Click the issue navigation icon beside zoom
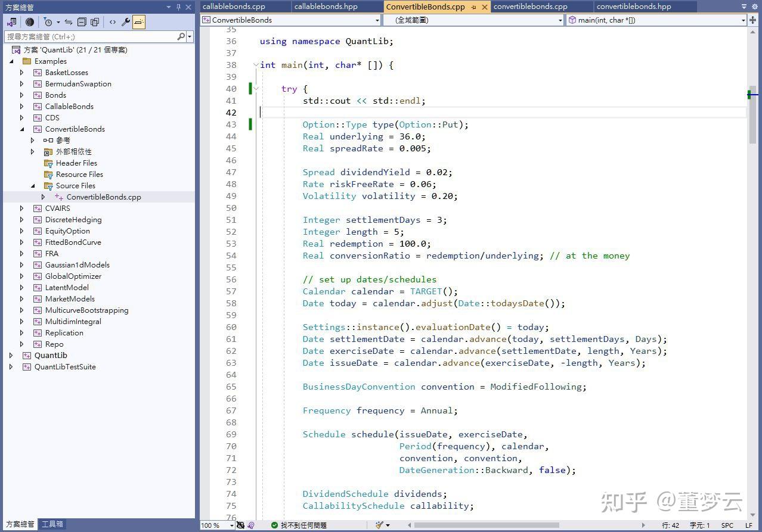The image size is (762, 532). (240, 525)
